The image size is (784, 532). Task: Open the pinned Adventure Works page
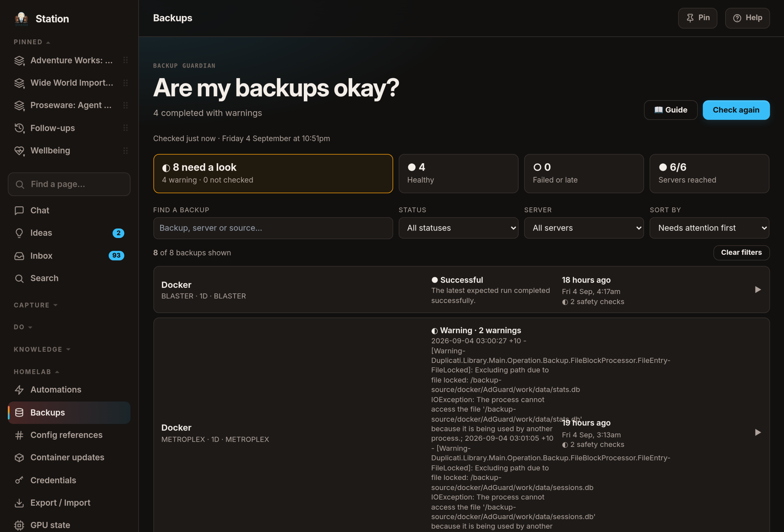tap(69, 60)
